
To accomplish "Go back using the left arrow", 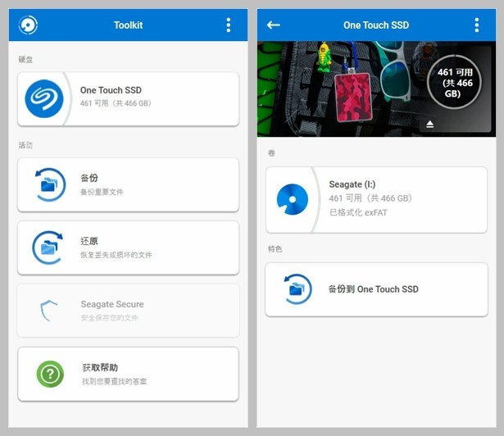I will 274,25.
